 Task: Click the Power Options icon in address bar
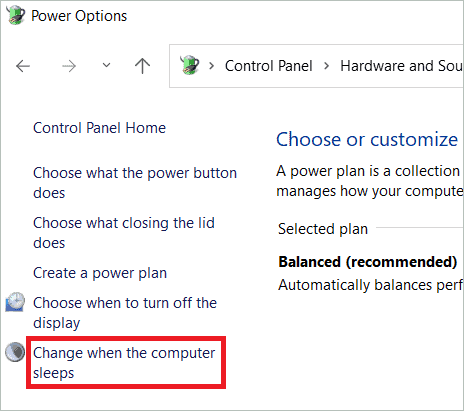[x=189, y=65]
